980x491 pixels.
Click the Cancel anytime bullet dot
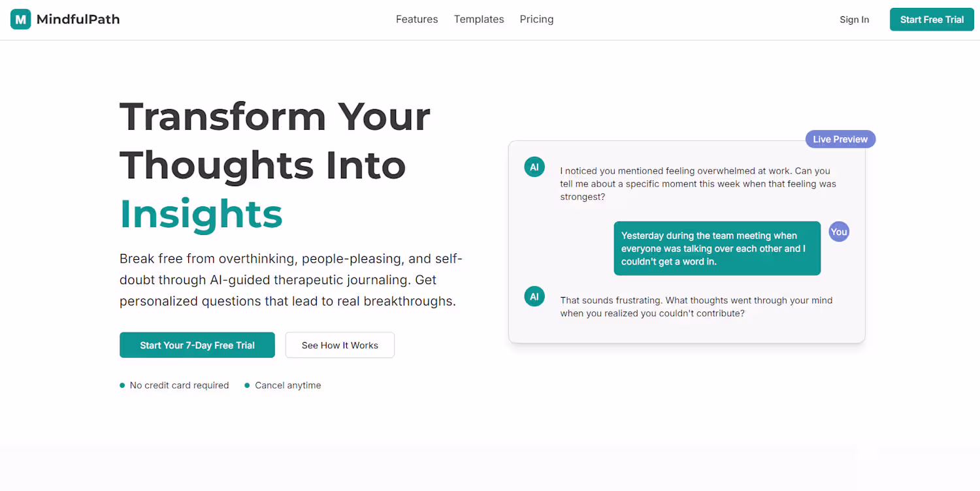point(247,385)
